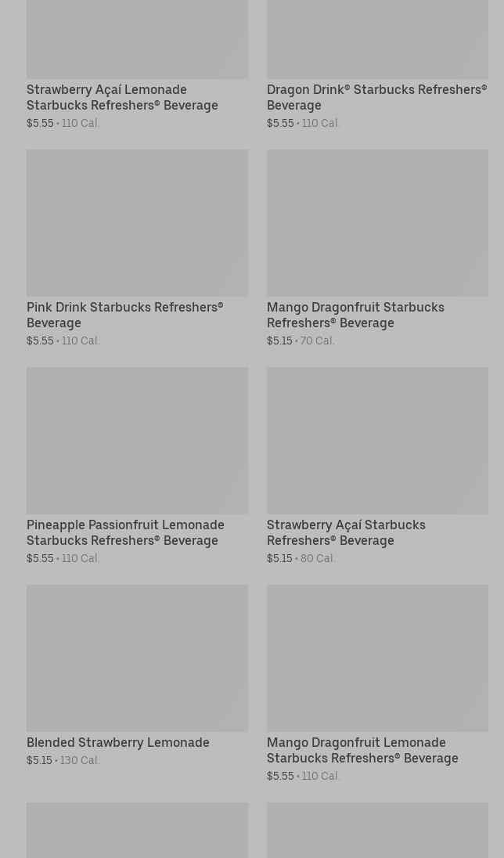504x858 pixels.
Task: Click the image below Mango Dragonfruit Lemonade's price
Action: [377, 830]
